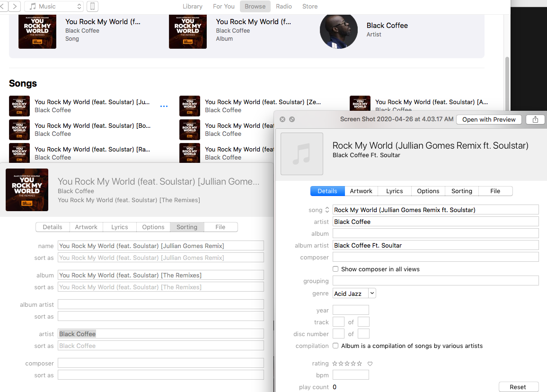Click the song field Rock My World (Jullian Gomes Remix
Screen dimensions: 547x392
click(x=436, y=210)
